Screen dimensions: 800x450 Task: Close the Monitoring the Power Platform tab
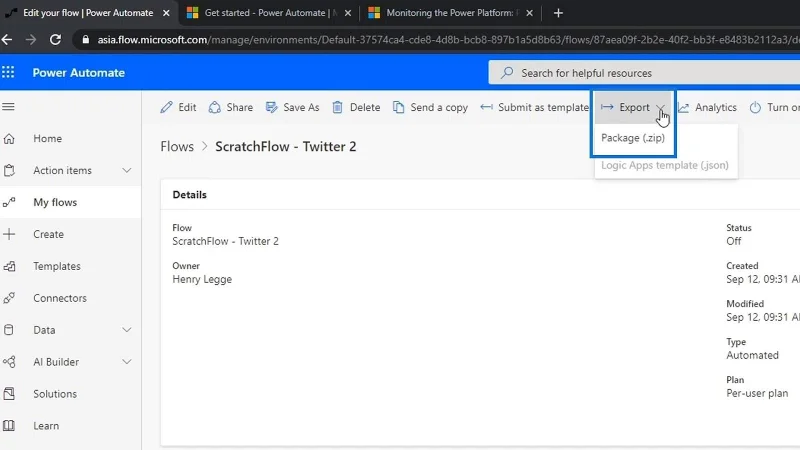coord(530,13)
